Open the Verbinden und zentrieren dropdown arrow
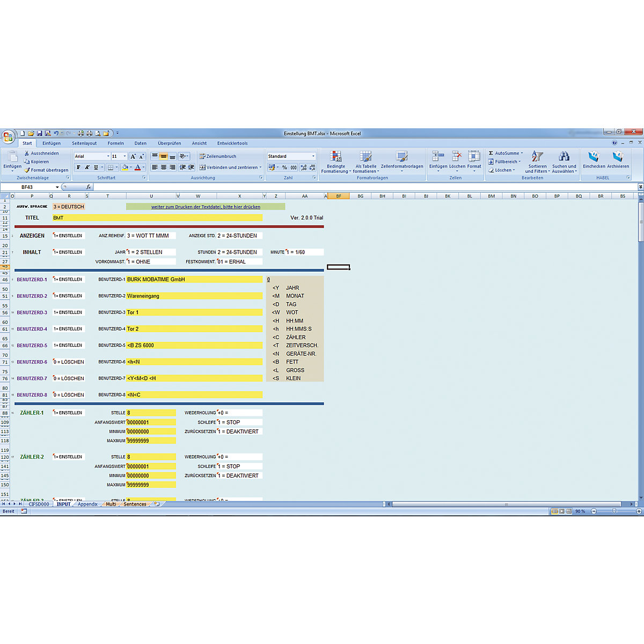 [261, 167]
